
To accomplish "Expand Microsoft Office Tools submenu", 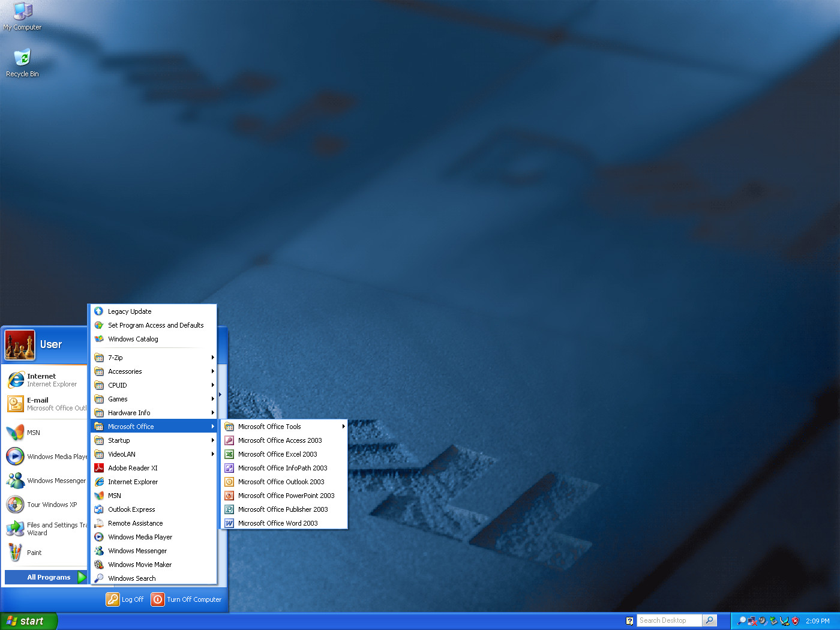I will [283, 427].
